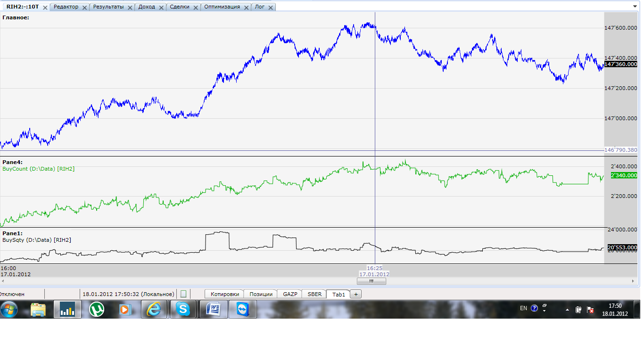Click the horizontal chart scrollbar thumb
Screen dimensions: 644x362
point(371,281)
